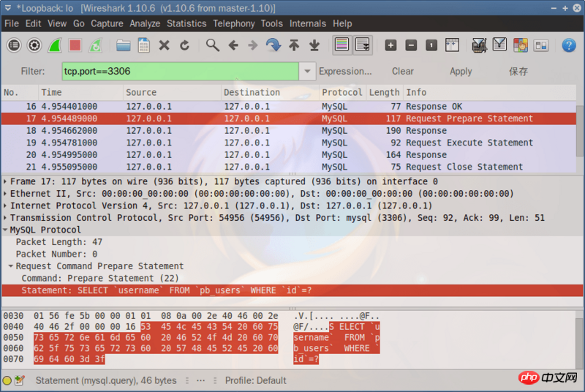Reset zoom to normal size icon
585x392 pixels.
point(431,45)
